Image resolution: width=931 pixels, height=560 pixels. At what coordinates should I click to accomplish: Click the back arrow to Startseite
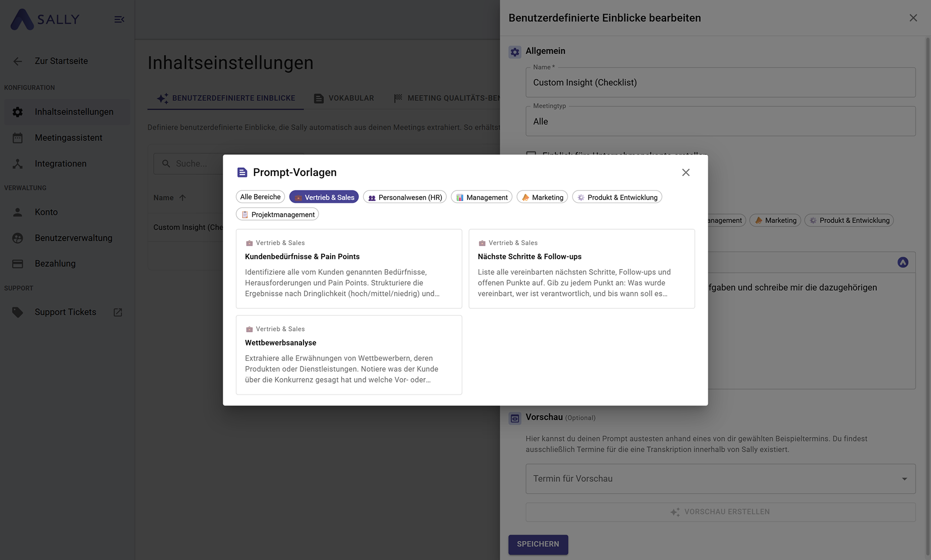click(x=18, y=61)
